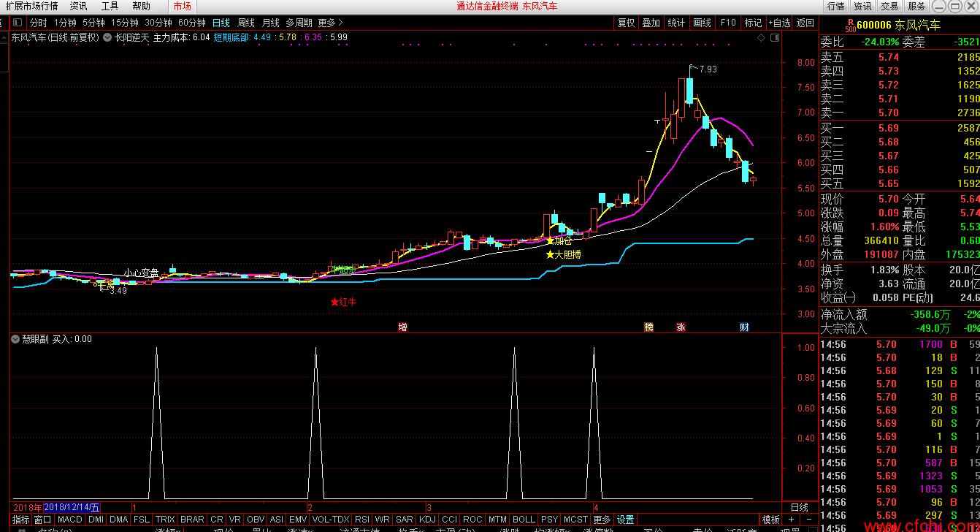Expand the 更多 > periods list
The image size is (980, 532).
(330, 23)
